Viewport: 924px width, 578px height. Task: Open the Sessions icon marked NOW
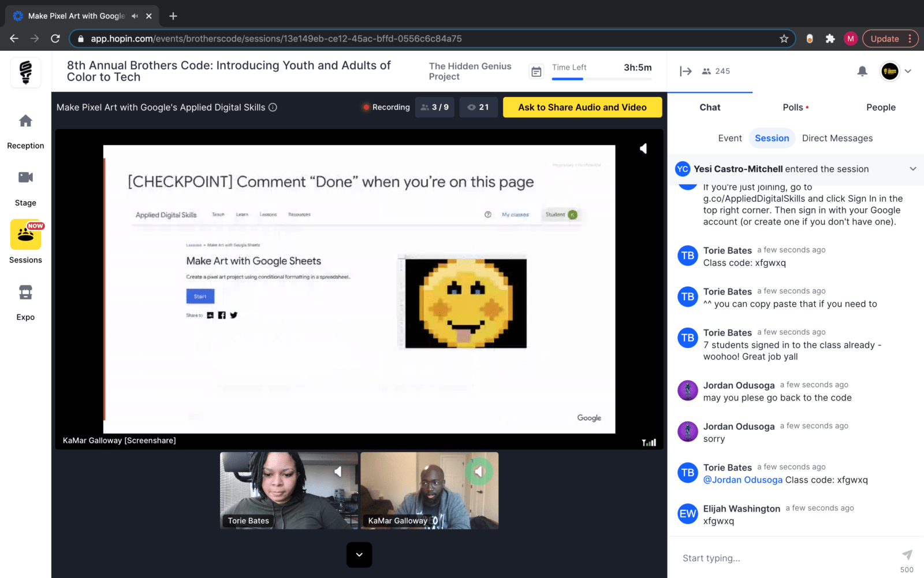25,235
